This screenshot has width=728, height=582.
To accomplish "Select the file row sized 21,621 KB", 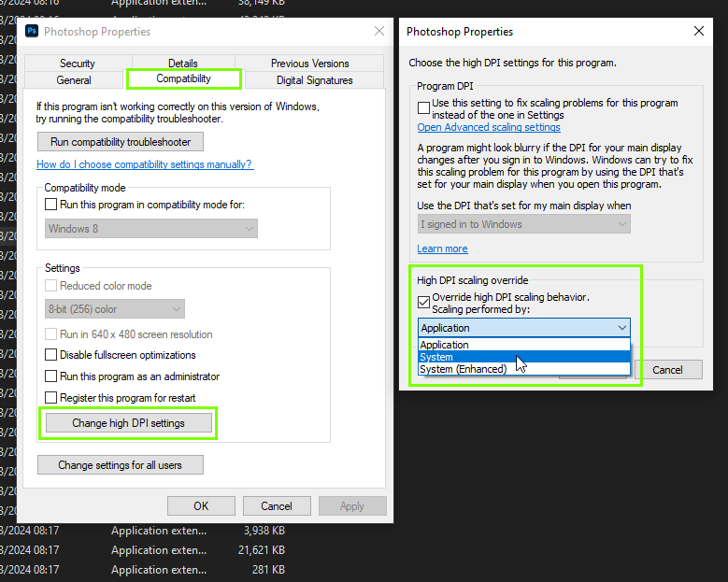I will point(143,550).
